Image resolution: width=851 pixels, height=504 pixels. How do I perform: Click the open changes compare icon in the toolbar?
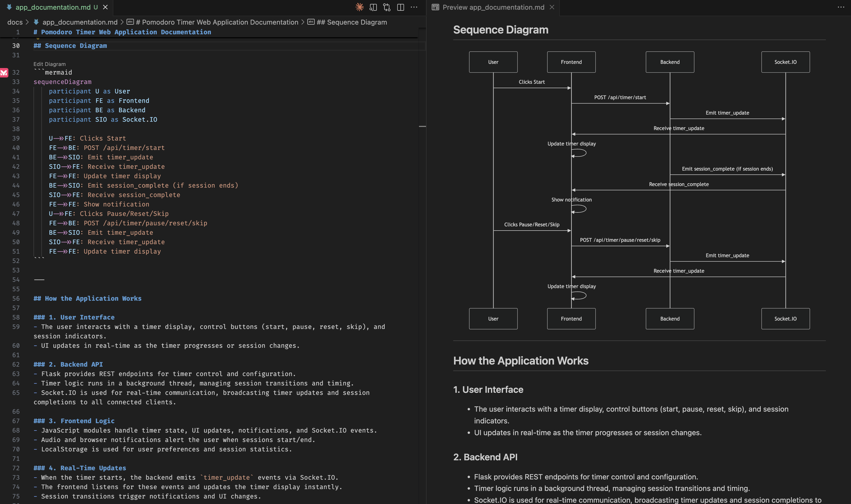coord(387,7)
